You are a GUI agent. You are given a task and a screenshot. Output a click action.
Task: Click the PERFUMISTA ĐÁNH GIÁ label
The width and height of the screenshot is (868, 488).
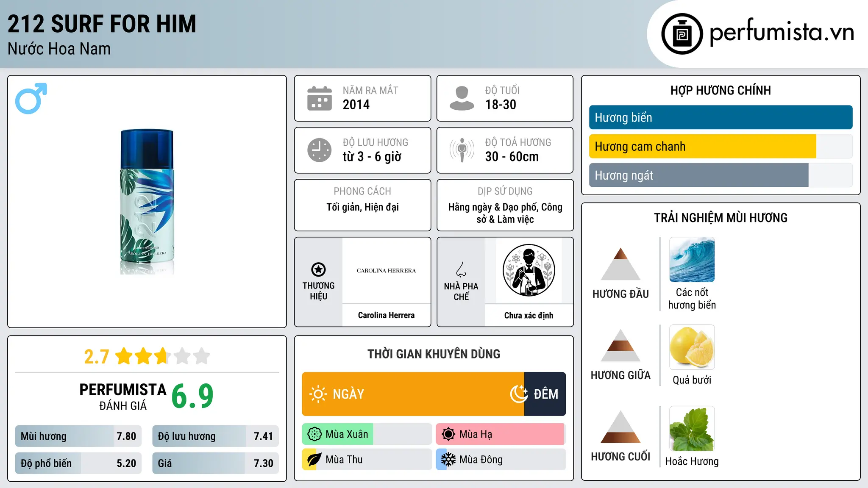123,396
